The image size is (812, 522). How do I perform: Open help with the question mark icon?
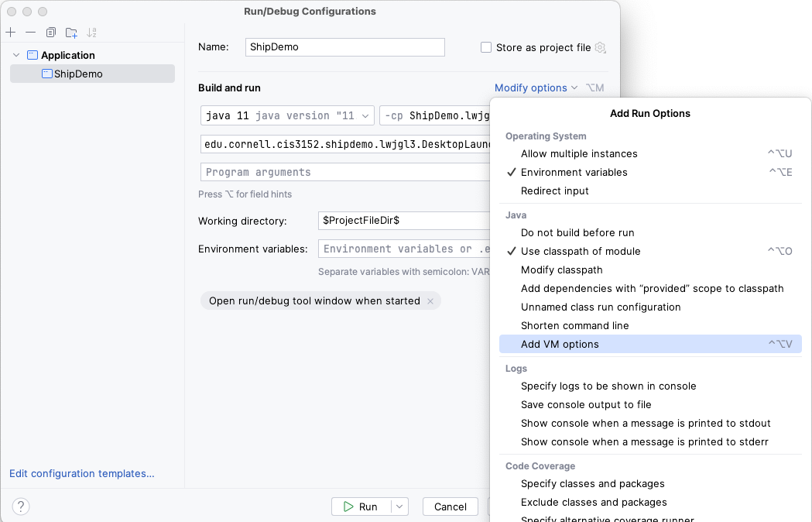click(21, 507)
